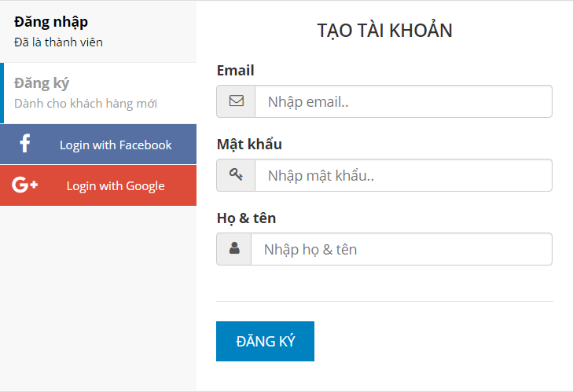Submit the form with ĐĂNG KÝ button
Viewport: 573px width, 392px height.
pos(266,341)
